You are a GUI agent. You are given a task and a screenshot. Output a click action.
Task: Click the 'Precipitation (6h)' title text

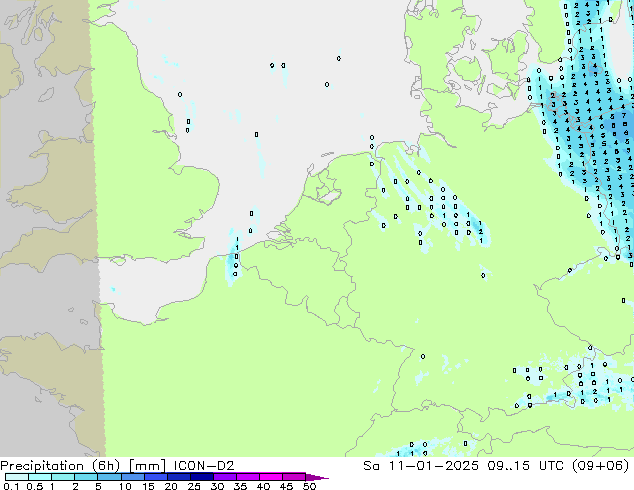point(60,466)
